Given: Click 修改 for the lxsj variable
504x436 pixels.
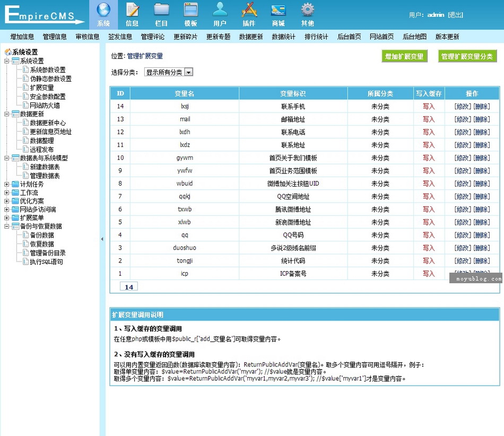Looking at the screenshot, I should pyautogui.click(x=463, y=107).
